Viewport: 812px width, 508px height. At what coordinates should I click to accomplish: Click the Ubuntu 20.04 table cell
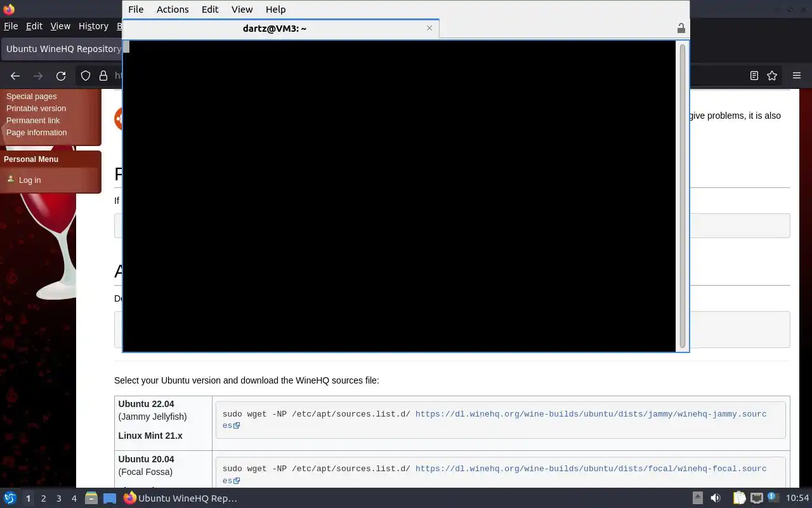(164, 469)
